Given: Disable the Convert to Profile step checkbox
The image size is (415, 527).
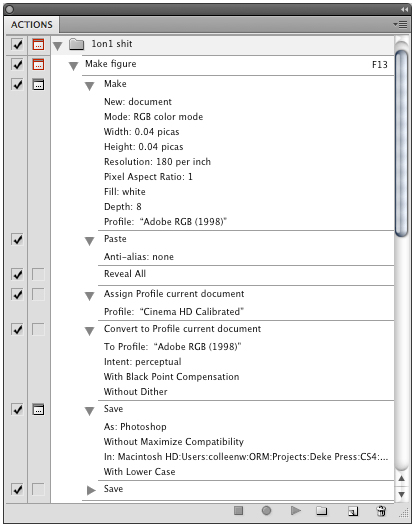Looking at the screenshot, I should coord(17,329).
